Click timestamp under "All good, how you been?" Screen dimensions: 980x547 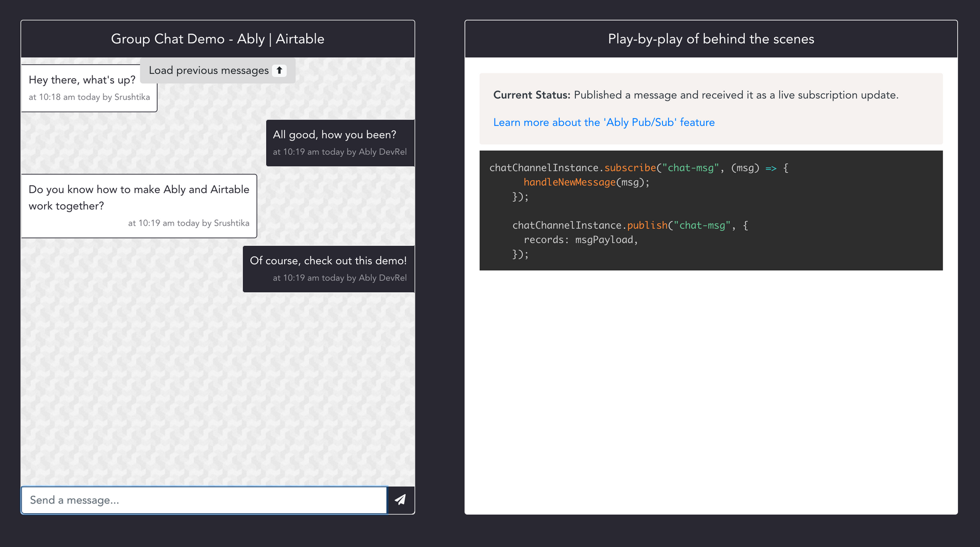pos(340,152)
